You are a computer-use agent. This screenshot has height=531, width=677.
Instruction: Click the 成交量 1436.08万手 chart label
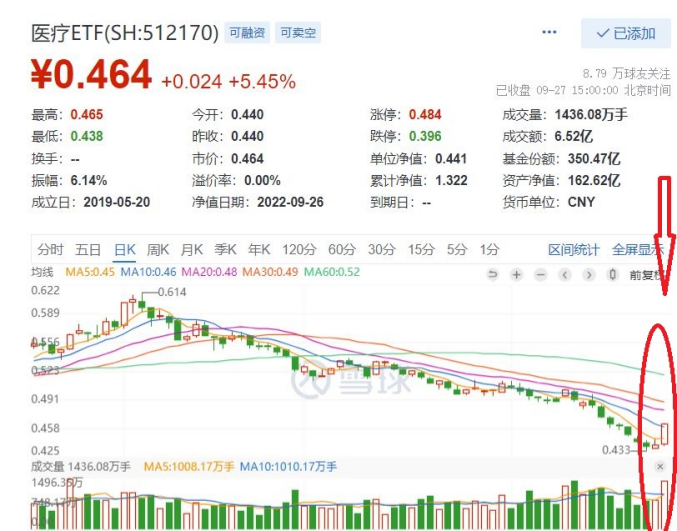(x=81, y=467)
